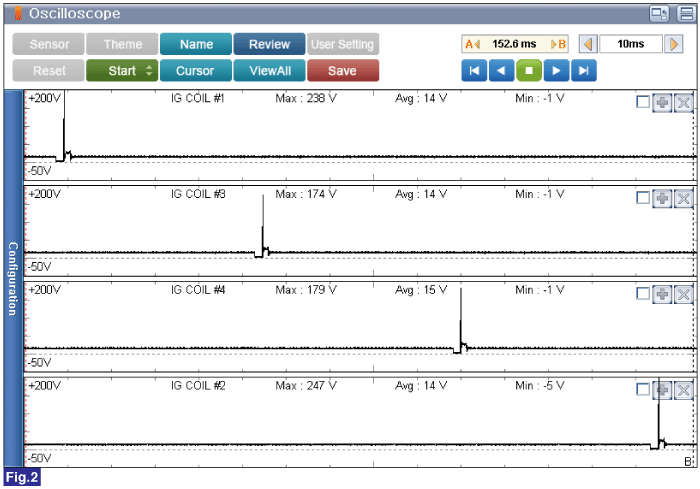Open User Setting

(343, 44)
